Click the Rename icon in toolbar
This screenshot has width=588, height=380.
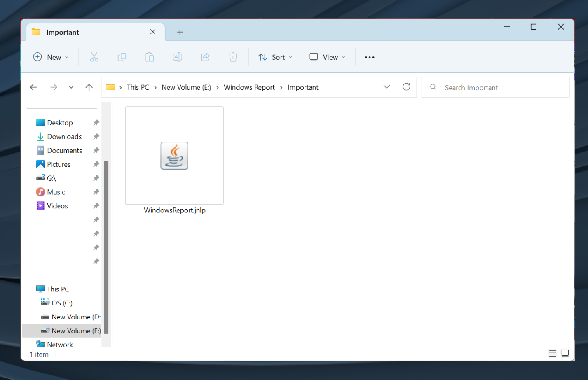click(x=178, y=57)
